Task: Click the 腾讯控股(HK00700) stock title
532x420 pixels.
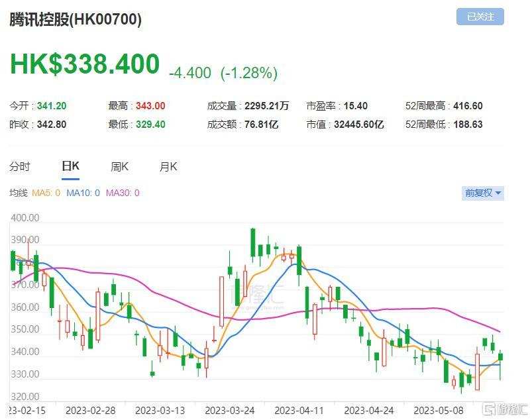Action: 74,21
